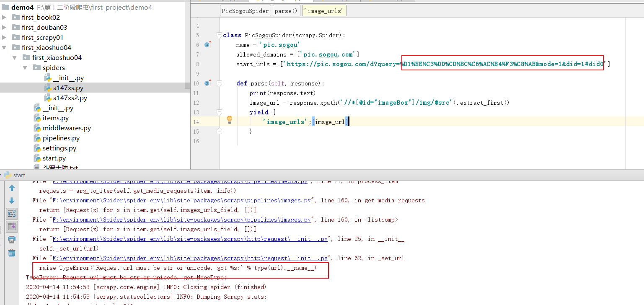
Task: Expand the first_scrapy01 folder arrow
Action: pos(4,37)
